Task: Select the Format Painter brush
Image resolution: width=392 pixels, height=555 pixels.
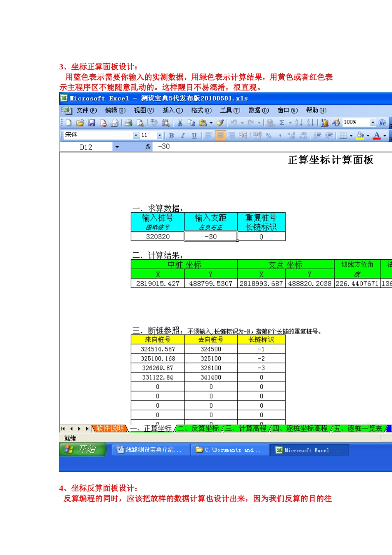Action: point(220,123)
